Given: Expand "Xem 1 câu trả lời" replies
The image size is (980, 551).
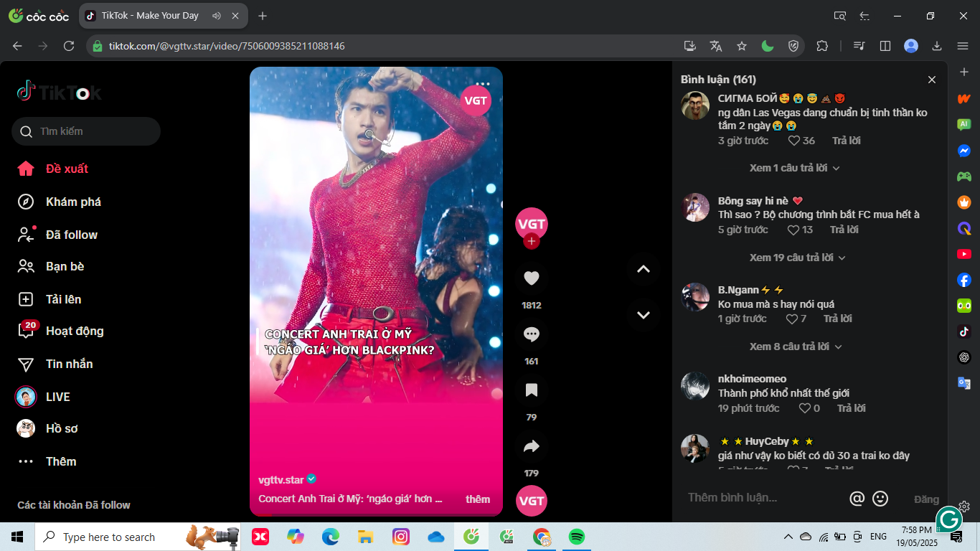Looking at the screenshot, I should tap(794, 168).
